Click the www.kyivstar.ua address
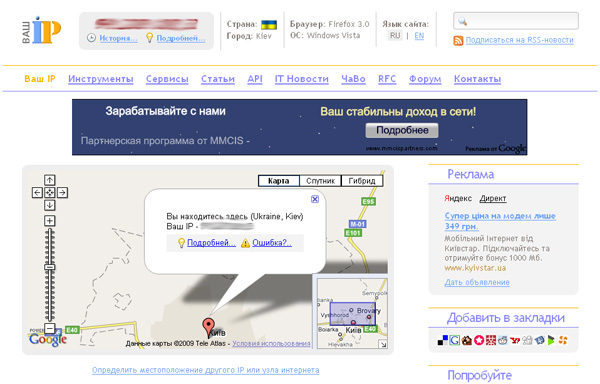 [x=475, y=268]
